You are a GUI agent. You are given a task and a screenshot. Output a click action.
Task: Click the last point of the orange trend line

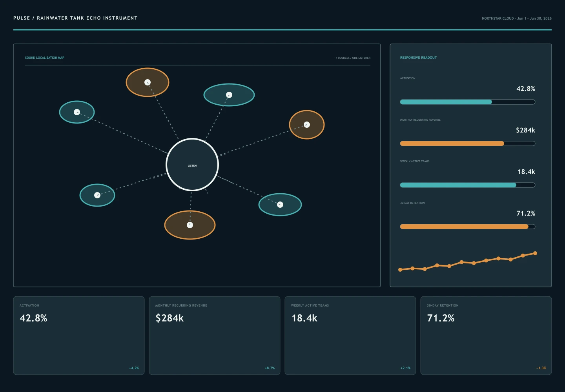click(535, 253)
